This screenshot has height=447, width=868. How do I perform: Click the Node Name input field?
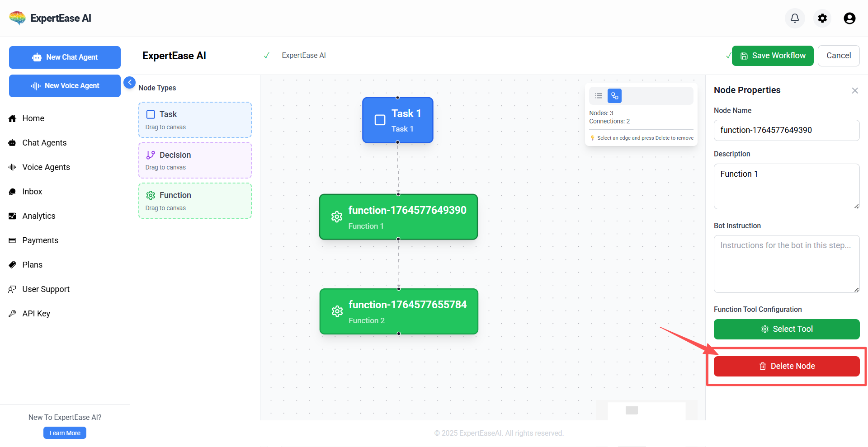pyautogui.click(x=787, y=130)
